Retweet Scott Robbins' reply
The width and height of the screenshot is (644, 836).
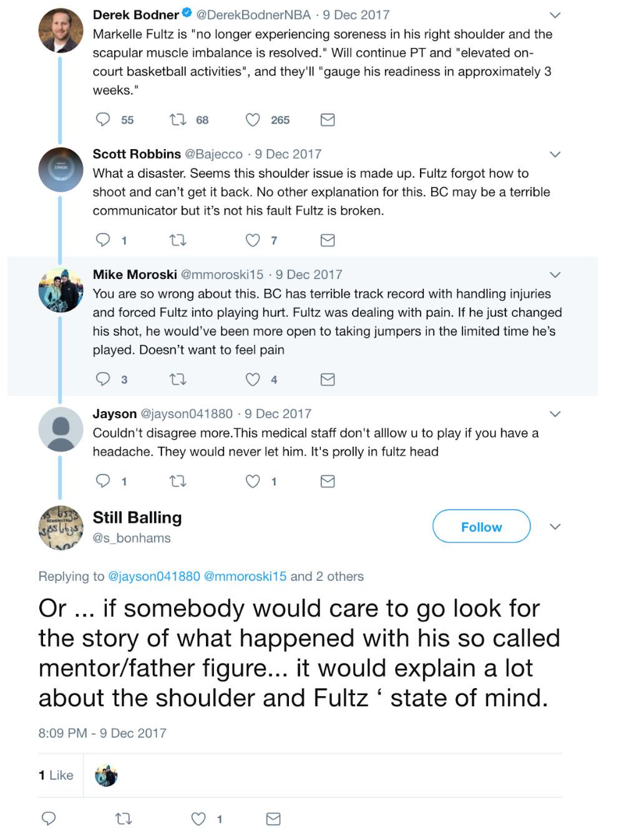point(178,240)
